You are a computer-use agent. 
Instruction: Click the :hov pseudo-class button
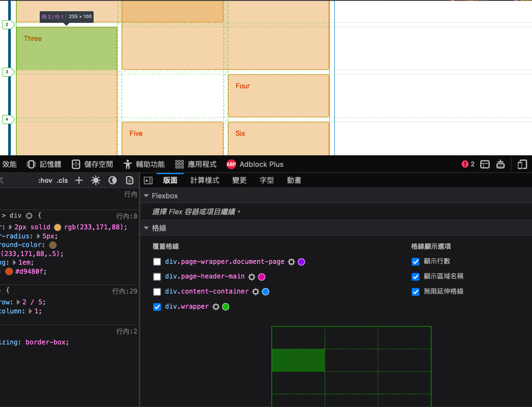(x=45, y=180)
